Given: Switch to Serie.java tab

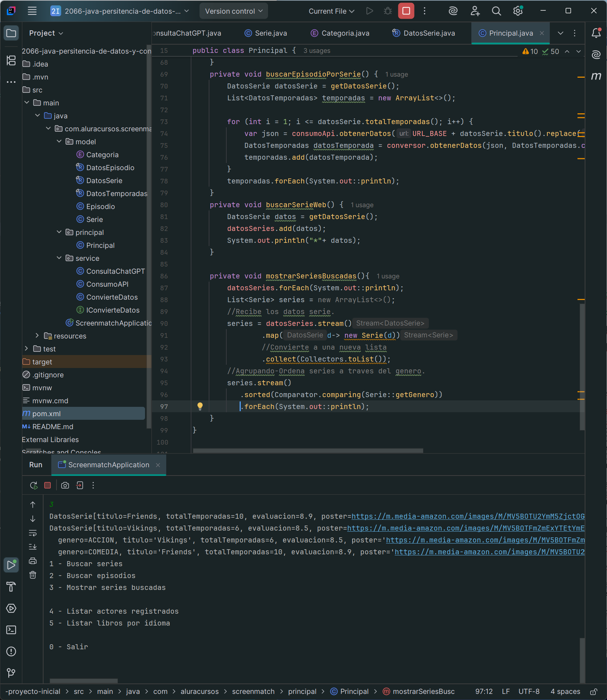Looking at the screenshot, I should [x=266, y=33].
